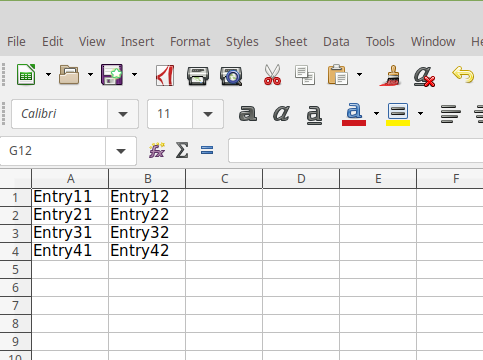Click the Cut scissors icon
Screen dimensions: 483x360
click(x=272, y=75)
